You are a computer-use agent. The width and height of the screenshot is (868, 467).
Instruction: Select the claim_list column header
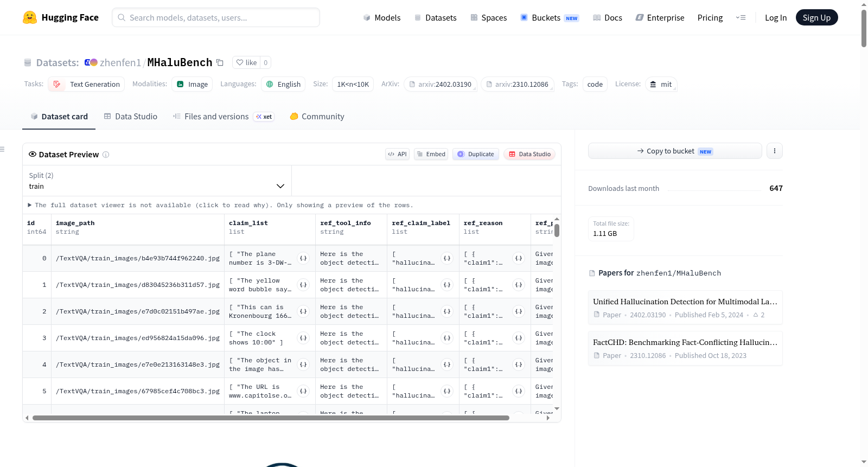pyautogui.click(x=270, y=227)
